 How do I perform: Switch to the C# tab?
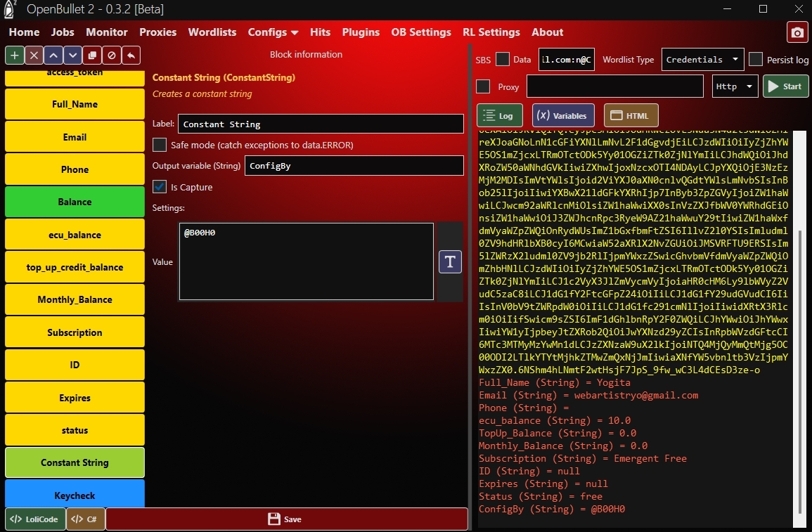(84, 519)
